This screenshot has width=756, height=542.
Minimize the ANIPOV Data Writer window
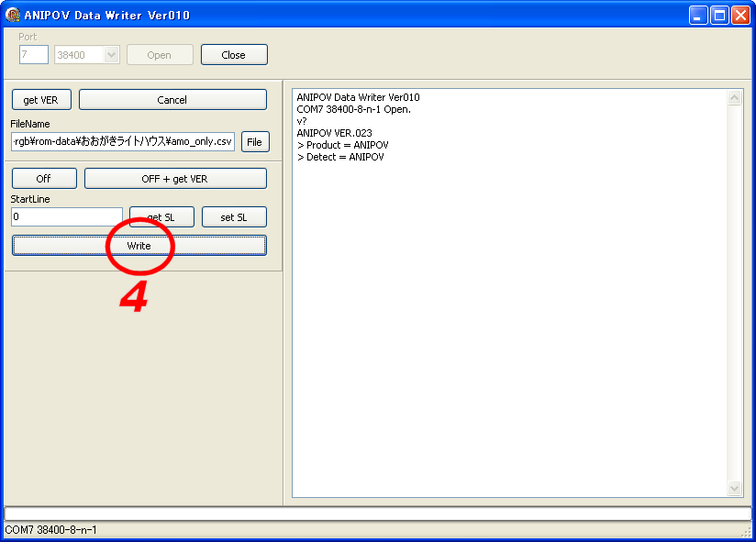click(697, 16)
